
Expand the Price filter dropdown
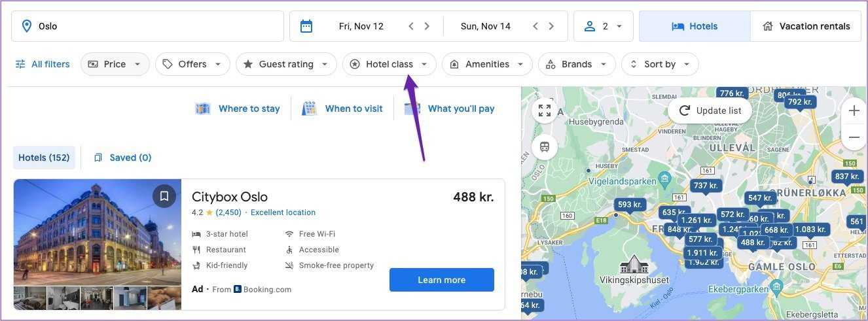[115, 64]
